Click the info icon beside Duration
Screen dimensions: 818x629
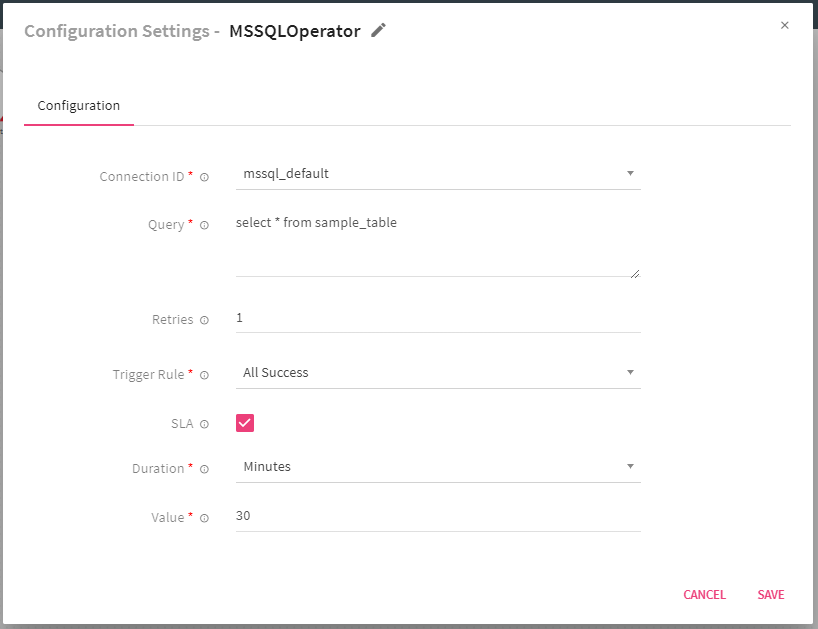click(204, 468)
